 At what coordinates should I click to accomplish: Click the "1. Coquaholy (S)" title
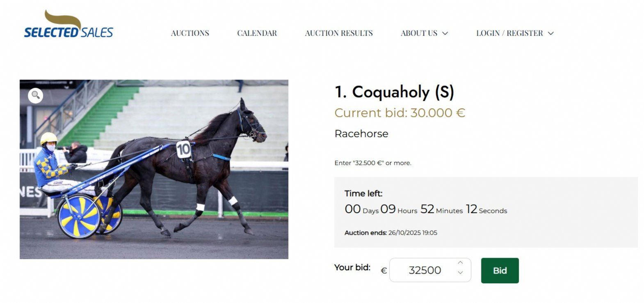point(394,92)
